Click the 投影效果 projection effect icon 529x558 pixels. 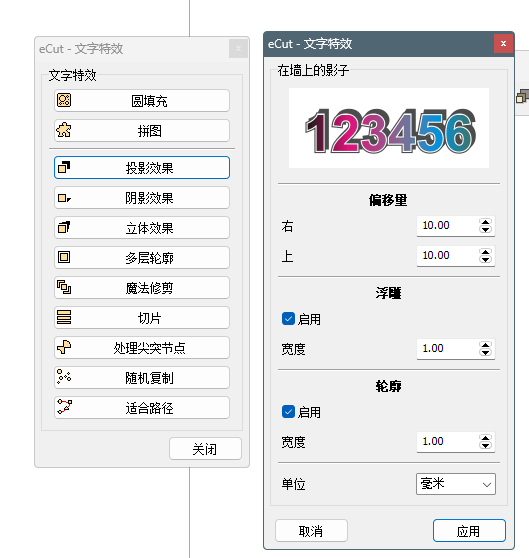pyautogui.click(x=64, y=167)
